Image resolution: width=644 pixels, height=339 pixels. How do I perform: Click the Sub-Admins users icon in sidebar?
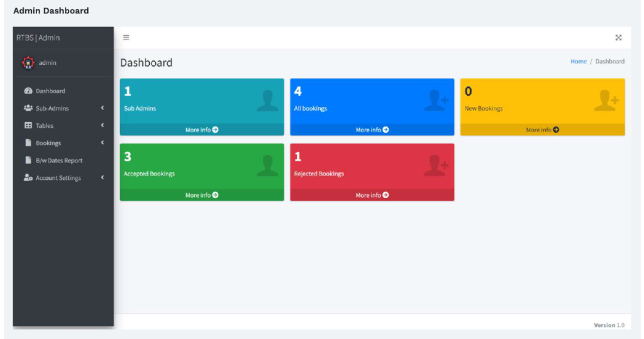click(x=28, y=108)
